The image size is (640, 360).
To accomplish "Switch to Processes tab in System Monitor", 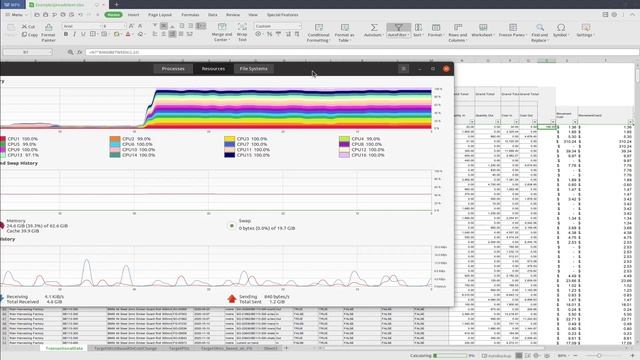I will (x=173, y=69).
